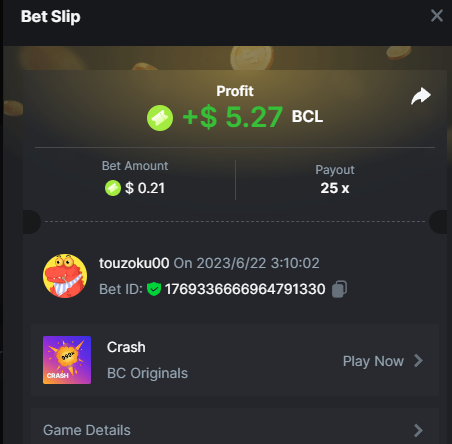The height and width of the screenshot is (444, 452).
Task: Click the Crash game title
Action: coord(126,347)
